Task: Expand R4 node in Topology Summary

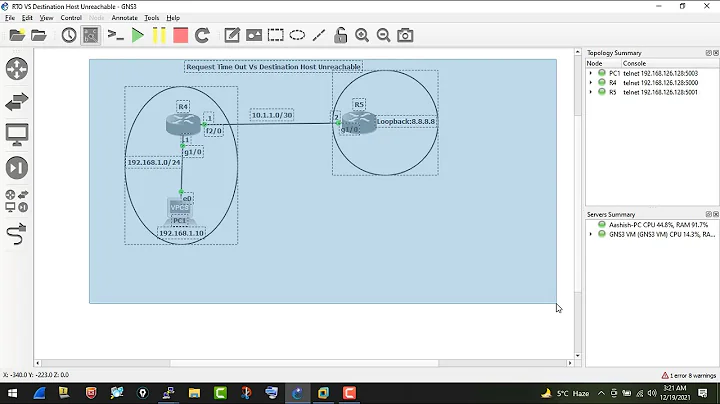Action: (x=591, y=83)
